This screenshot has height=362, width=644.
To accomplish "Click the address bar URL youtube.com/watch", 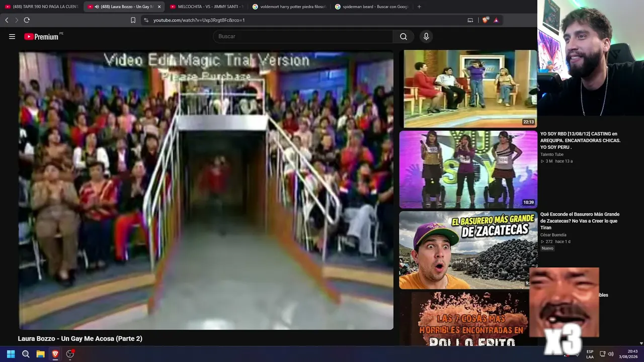I will click(x=199, y=20).
